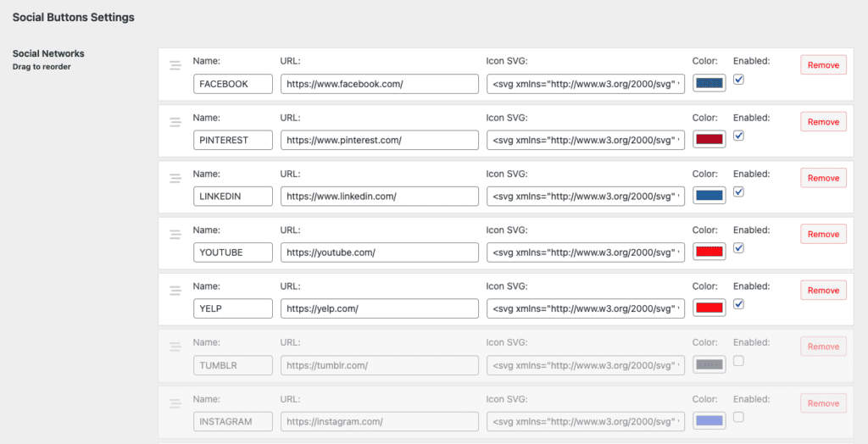Viewport: 868px width, 444px height.
Task: Disable the FACEBOOK enabled checkbox
Action: coord(738,80)
